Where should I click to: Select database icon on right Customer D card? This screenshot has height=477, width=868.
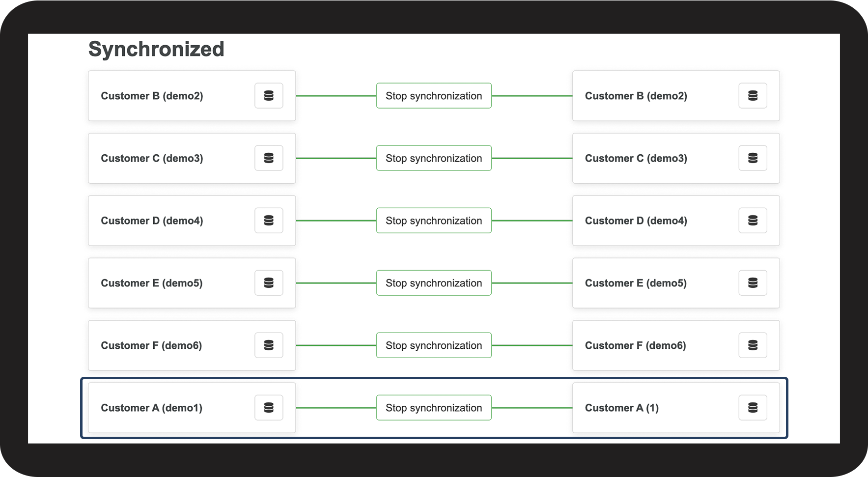pos(753,221)
